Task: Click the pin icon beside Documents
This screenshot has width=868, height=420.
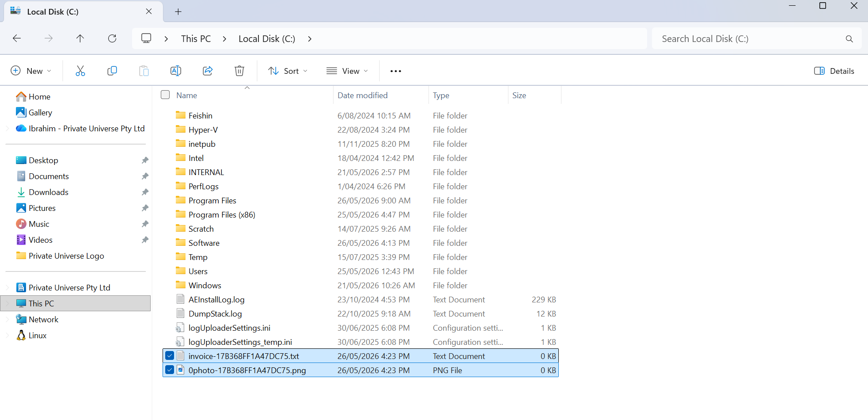Action: click(145, 176)
